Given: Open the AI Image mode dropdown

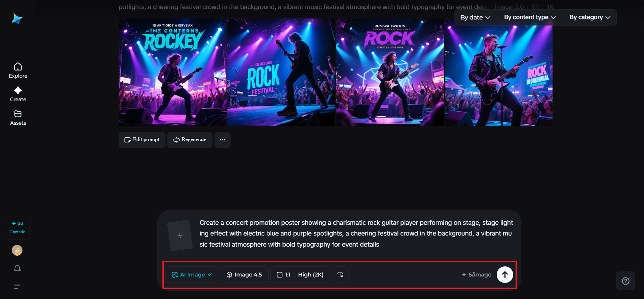Looking at the screenshot, I should click(192, 275).
